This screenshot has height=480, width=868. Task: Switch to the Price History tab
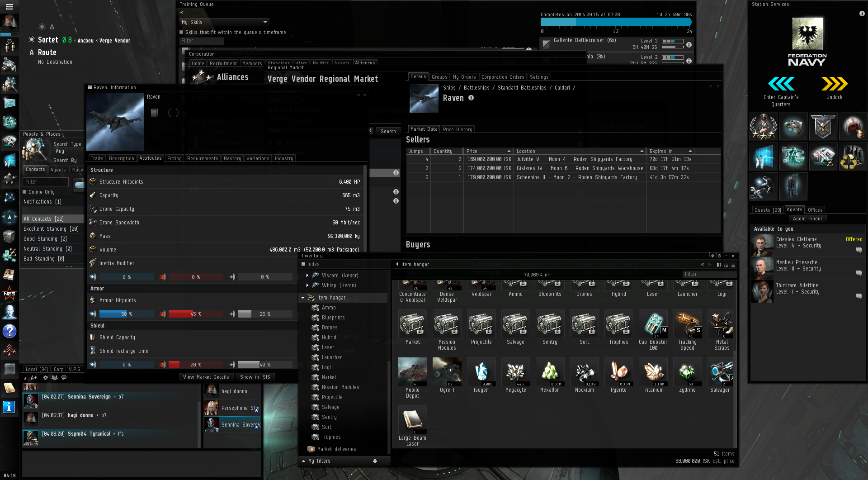click(x=458, y=129)
